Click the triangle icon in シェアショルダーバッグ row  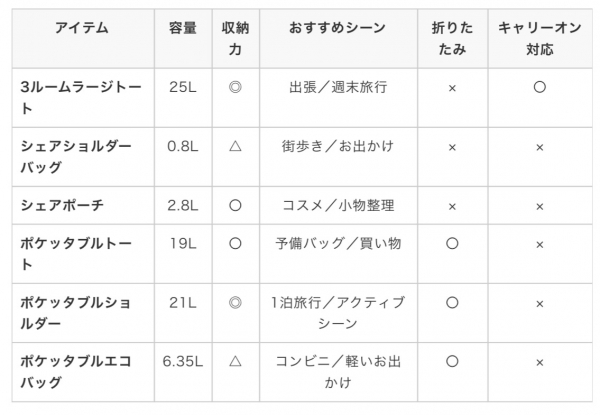[235, 146]
